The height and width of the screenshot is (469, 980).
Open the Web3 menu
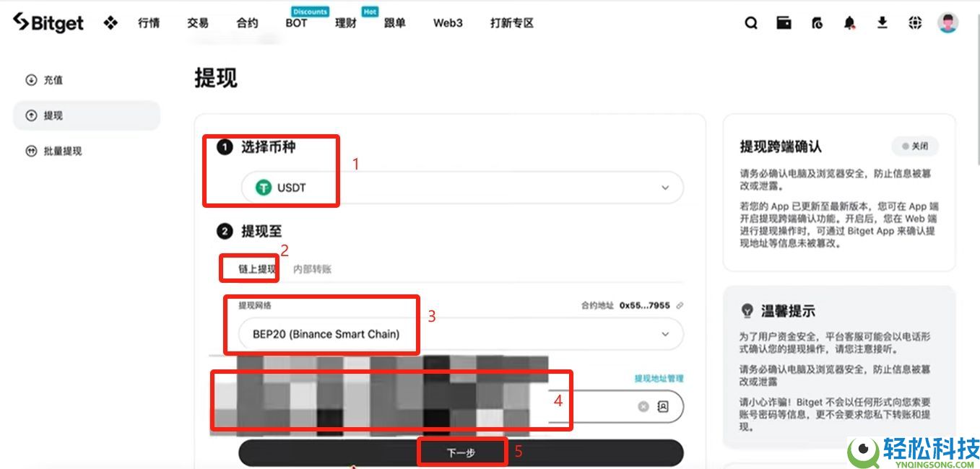[x=448, y=23]
